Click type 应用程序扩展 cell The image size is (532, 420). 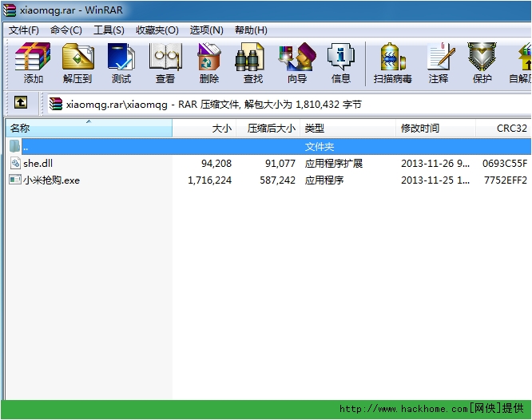(x=334, y=164)
